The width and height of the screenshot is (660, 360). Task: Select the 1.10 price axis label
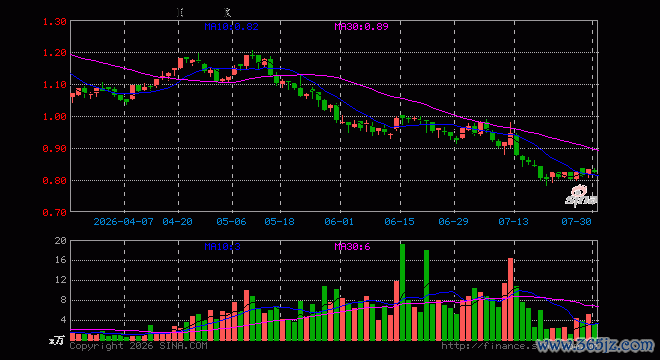55,85
